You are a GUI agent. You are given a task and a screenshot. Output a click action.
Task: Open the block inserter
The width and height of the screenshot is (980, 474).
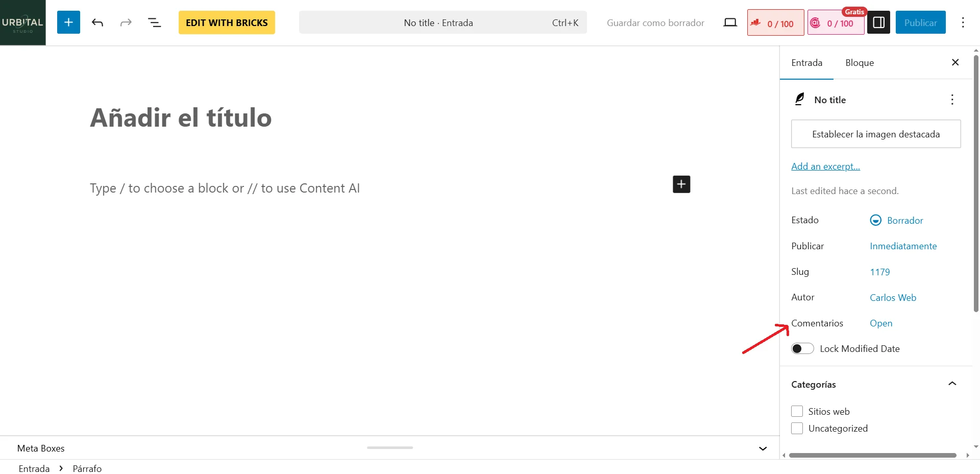68,22
